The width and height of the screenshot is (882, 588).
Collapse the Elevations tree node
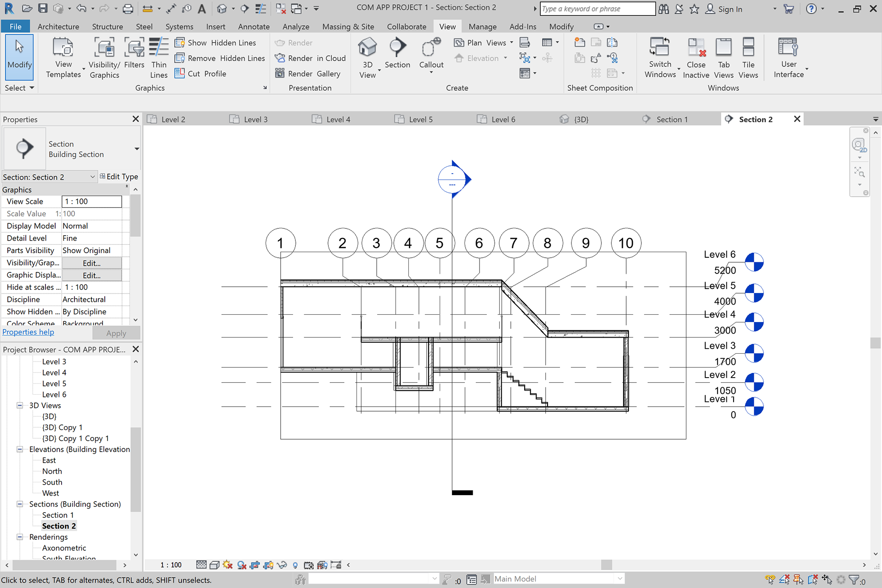[20, 449]
